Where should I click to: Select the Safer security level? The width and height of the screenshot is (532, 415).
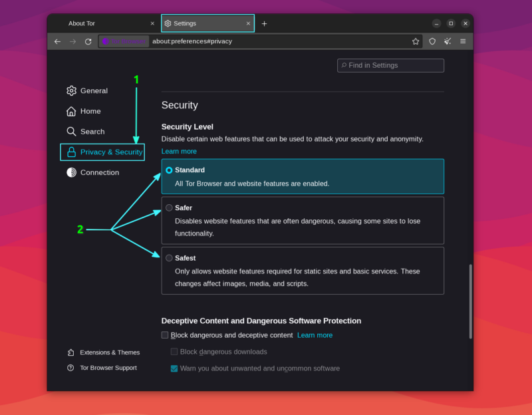pos(169,207)
